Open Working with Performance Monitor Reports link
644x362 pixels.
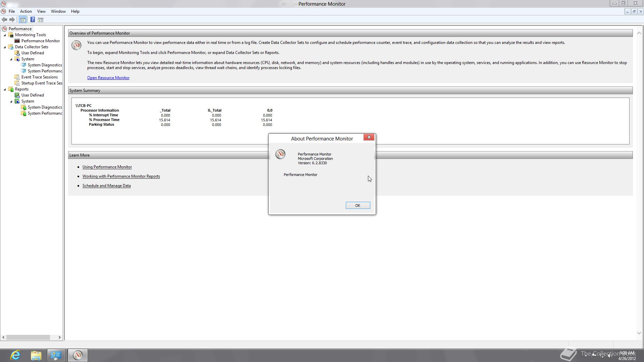121,176
